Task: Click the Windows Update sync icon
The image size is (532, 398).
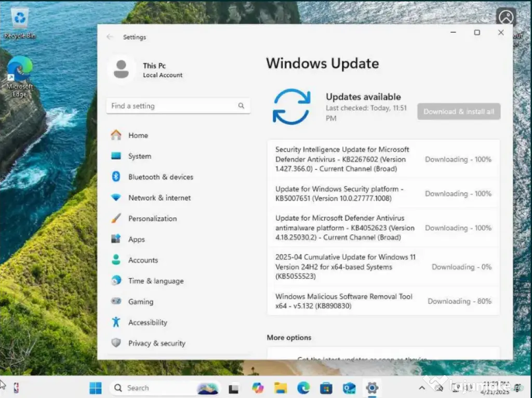Action: pyautogui.click(x=291, y=107)
